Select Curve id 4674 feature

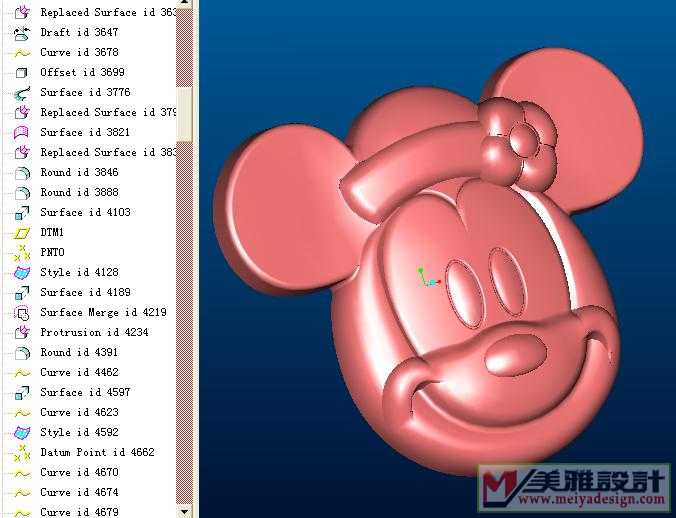79,493
